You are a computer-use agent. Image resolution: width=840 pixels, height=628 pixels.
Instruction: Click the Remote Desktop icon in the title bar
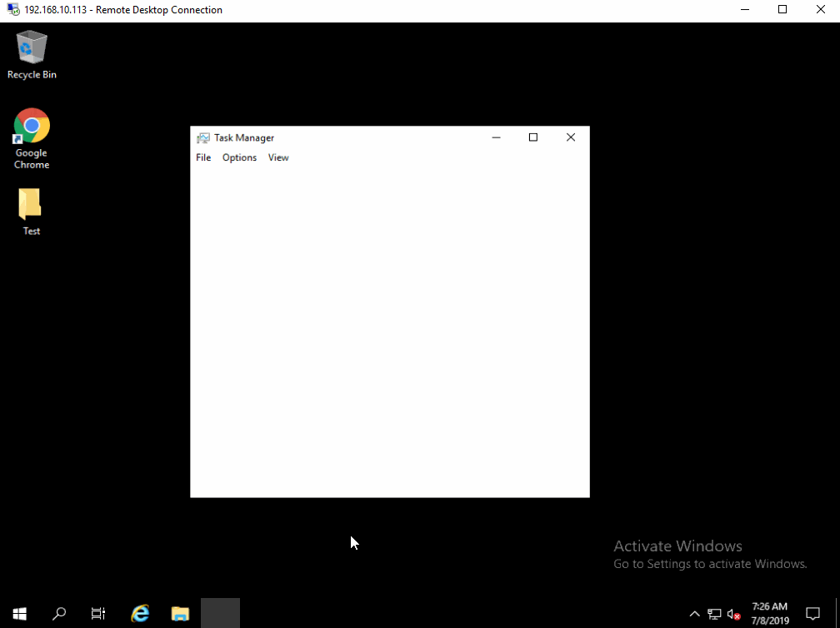(10, 9)
